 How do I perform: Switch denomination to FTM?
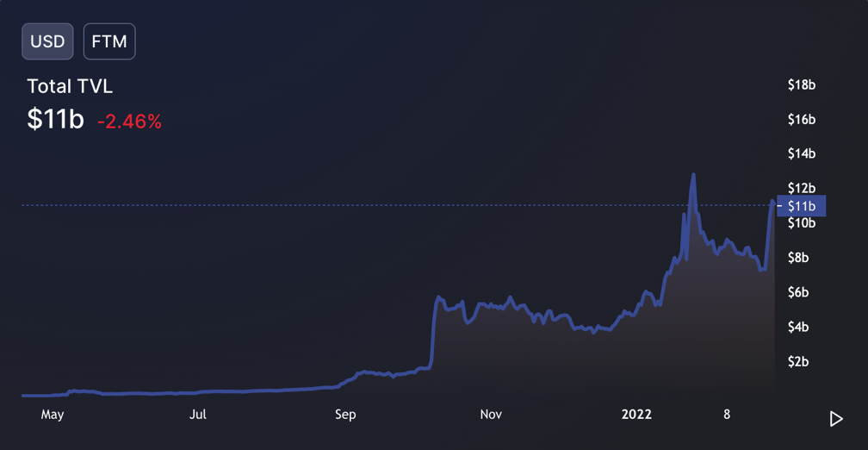[109, 41]
